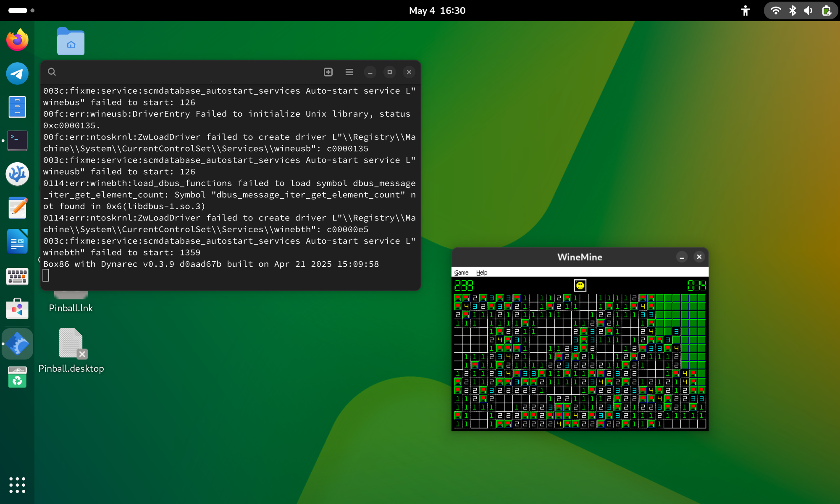Open the text editor notepad dock icon
This screenshot has width=840, height=504.
17,208
